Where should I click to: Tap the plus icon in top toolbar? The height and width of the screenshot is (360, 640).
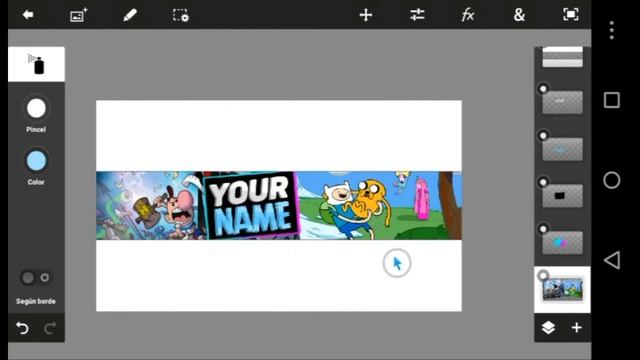point(366,16)
